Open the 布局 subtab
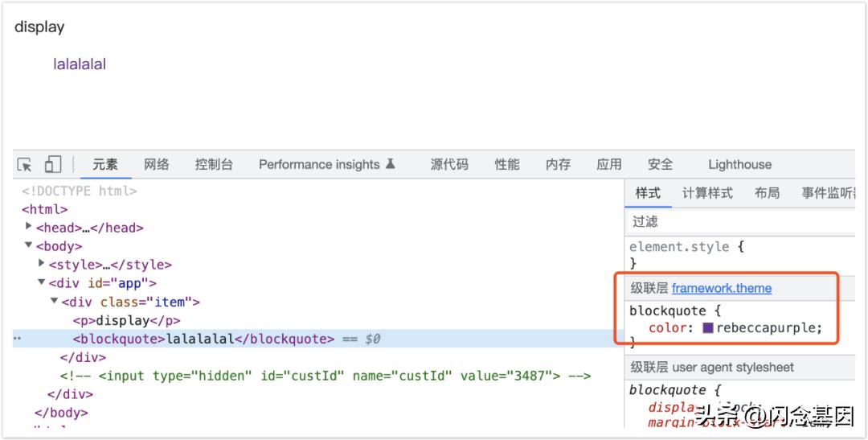Viewport: 868px width, 440px height. click(768, 193)
